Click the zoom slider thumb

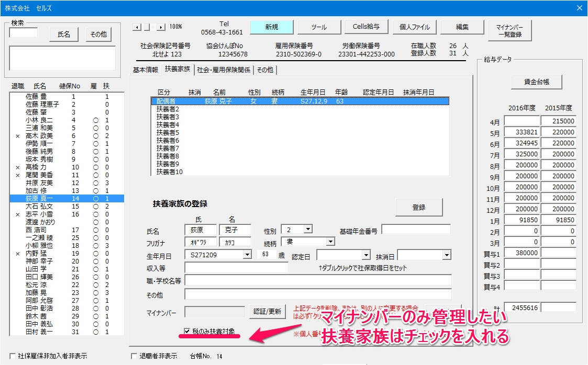pyautogui.click(x=147, y=27)
